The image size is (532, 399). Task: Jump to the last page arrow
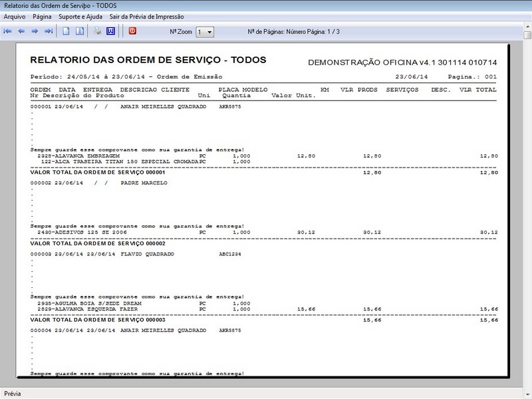[x=49, y=31]
